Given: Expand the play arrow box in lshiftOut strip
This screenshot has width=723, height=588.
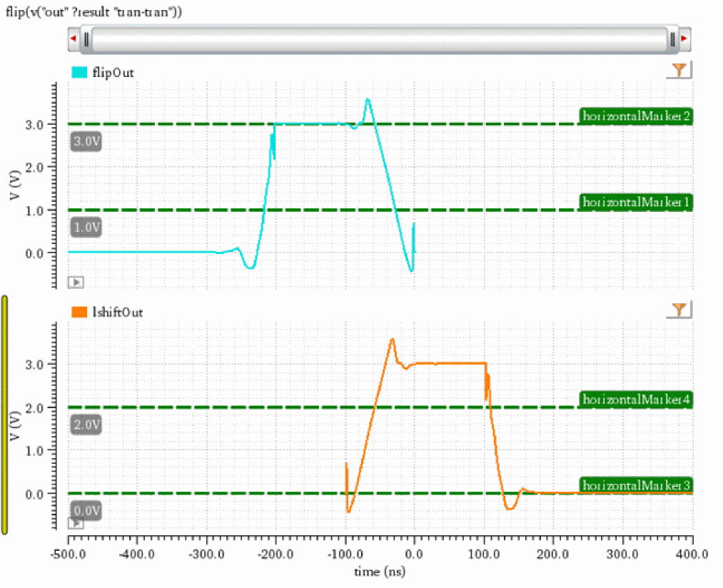Looking at the screenshot, I should tap(76, 523).
